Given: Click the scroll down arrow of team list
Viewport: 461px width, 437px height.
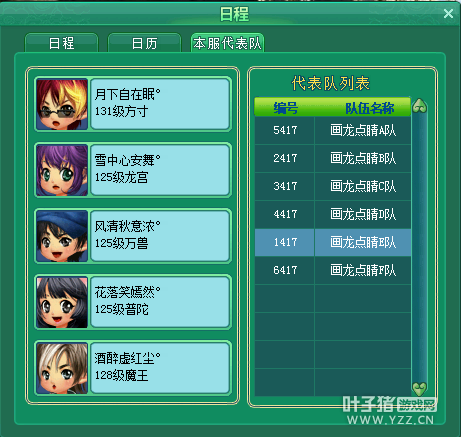Looking at the screenshot, I should coord(420,388).
